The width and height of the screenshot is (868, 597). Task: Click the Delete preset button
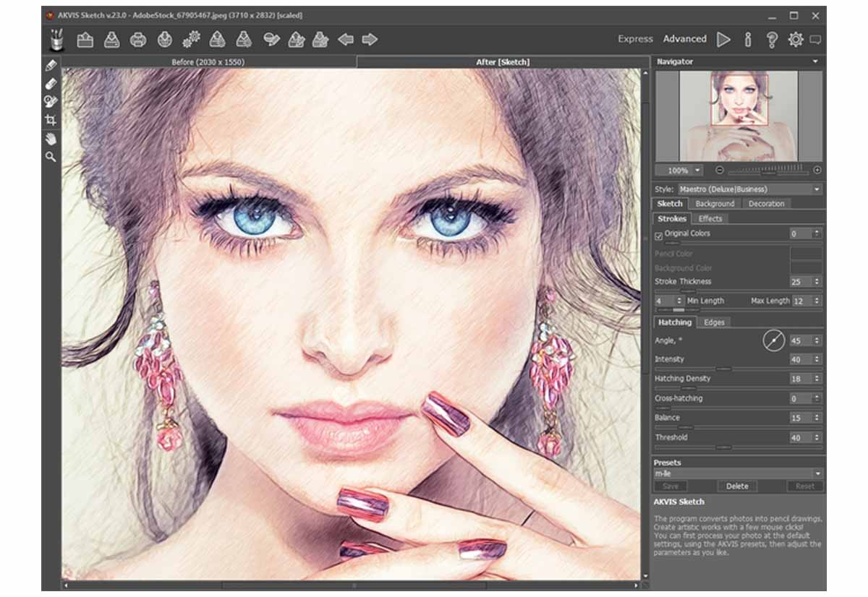coord(737,486)
